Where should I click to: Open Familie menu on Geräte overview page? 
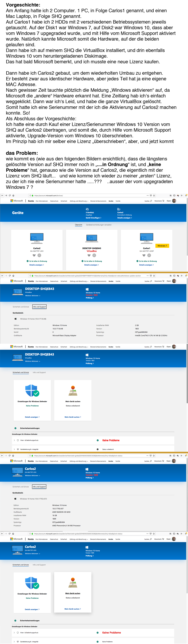(118, 201)
